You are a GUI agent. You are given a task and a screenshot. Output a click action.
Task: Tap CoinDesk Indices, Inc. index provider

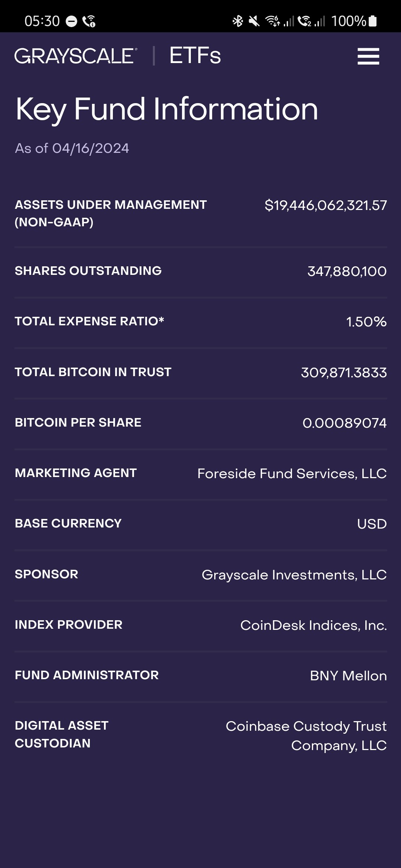313,625
